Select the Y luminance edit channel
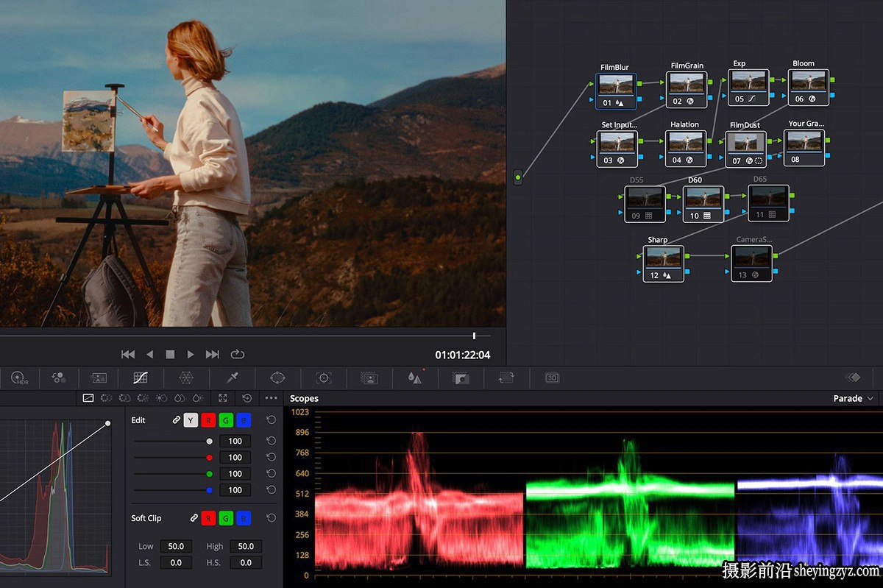The width and height of the screenshot is (883, 588). pyautogui.click(x=191, y=420)
